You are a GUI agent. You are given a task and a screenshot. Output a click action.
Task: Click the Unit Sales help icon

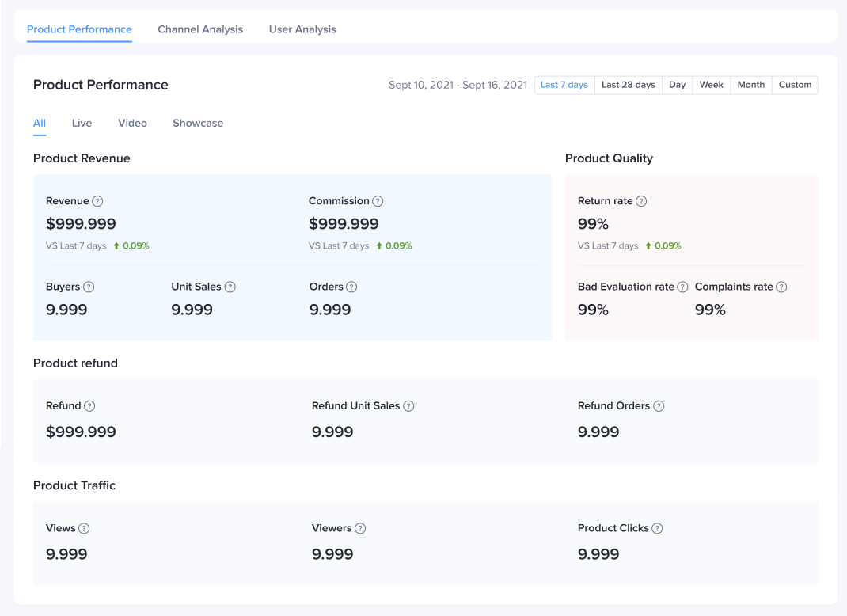click(x=230, y=287)
